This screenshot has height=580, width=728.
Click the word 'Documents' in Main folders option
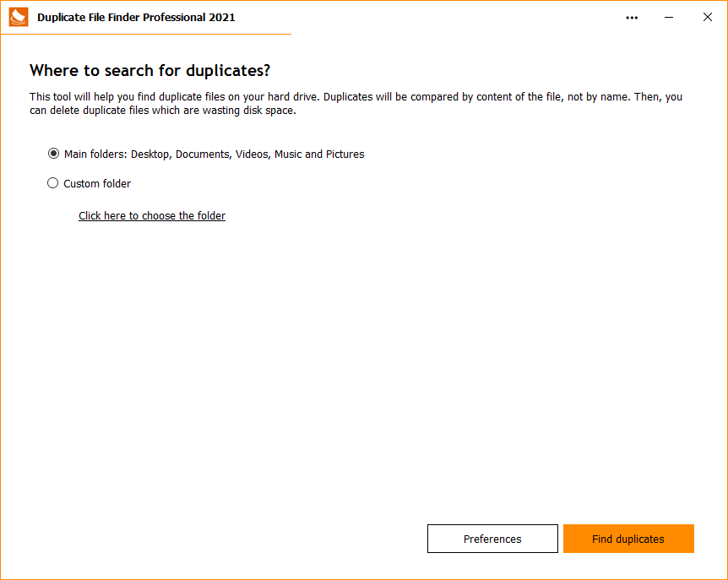coord(203,154)
